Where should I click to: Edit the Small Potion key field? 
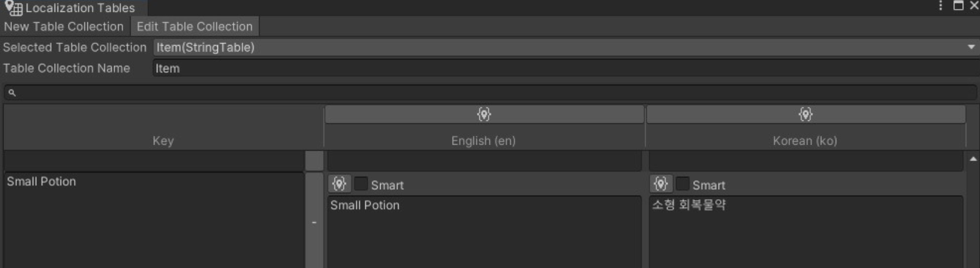pyautogui.click(x=153, y=219)
